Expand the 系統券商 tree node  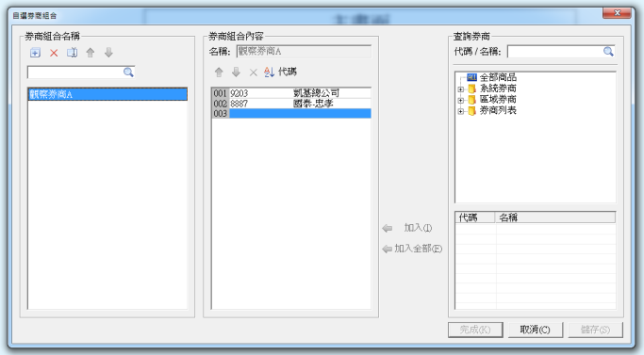461,89
